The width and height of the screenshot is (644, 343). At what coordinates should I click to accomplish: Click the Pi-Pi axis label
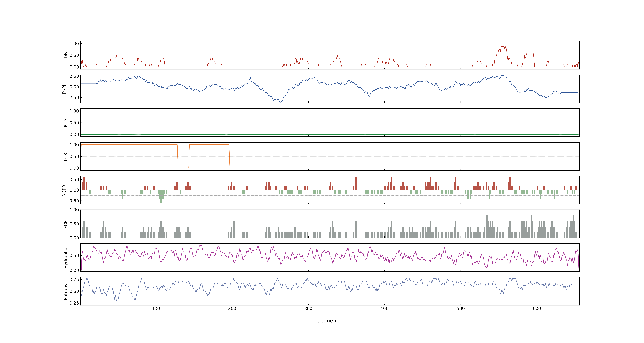[x=64, y=89]
